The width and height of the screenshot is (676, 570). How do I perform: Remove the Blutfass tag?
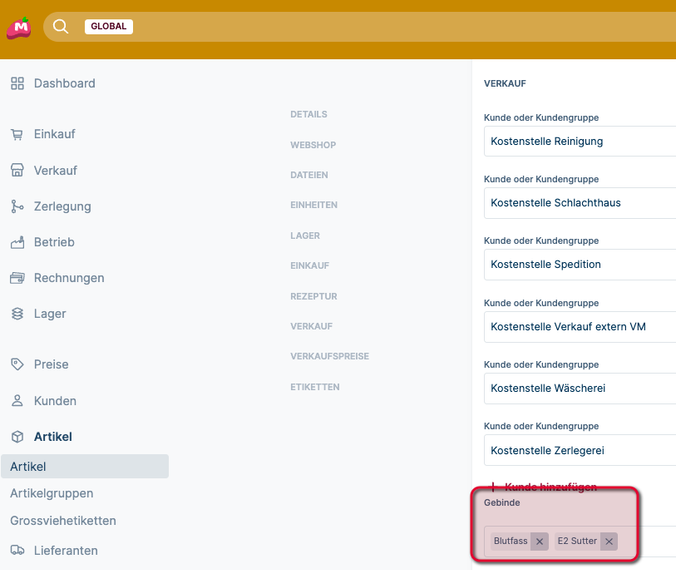point(540,541)
